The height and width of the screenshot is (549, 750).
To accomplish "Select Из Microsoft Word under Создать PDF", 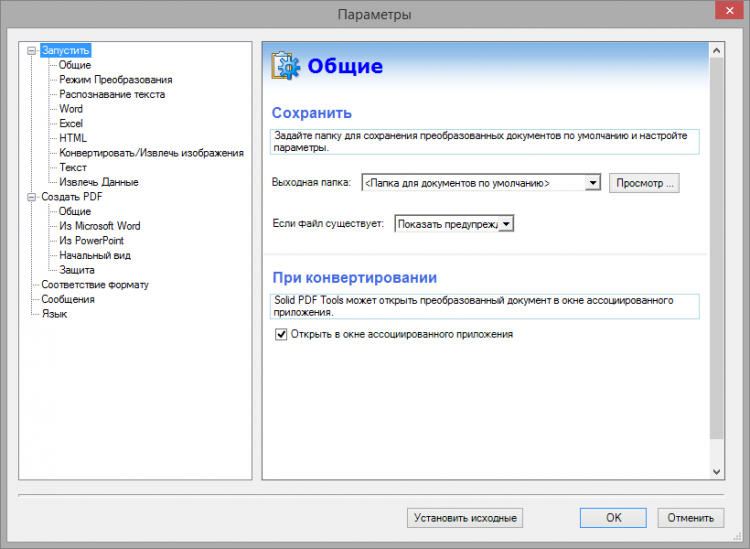I will pyautogui.click(x=100, y=226).
